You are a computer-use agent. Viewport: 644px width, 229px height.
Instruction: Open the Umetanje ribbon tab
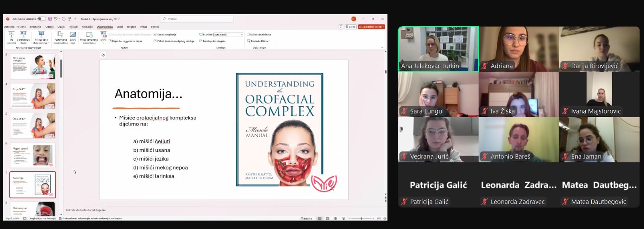click(x=35, y=27)
